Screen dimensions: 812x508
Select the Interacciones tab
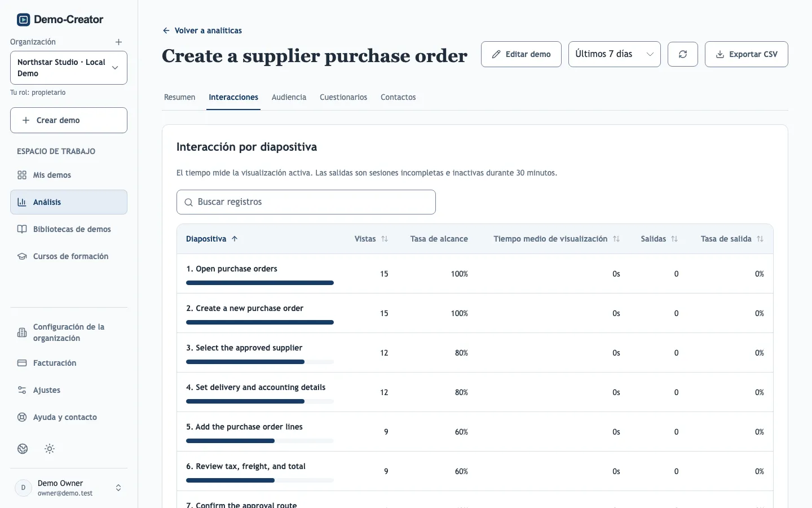(x=233, y=97)
